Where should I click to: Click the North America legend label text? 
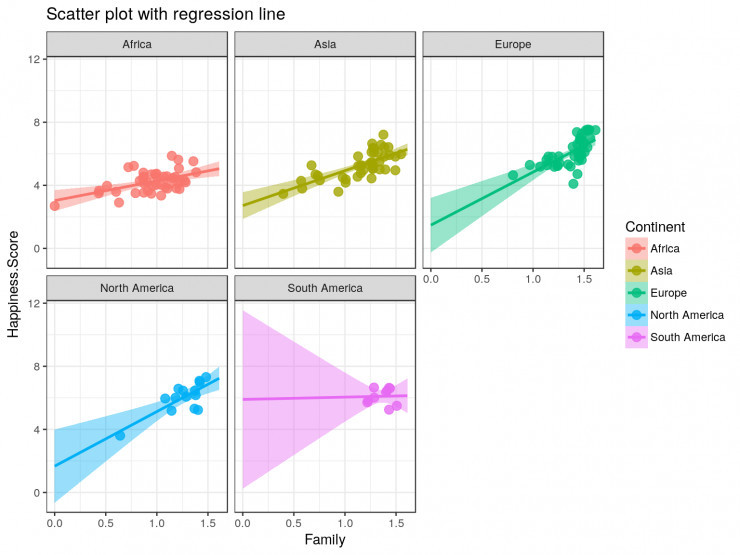pyautogui.click(x=685, y=315)
